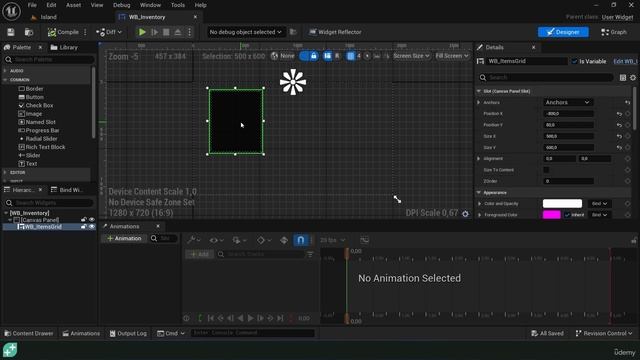640x360 pixels.
Task: Toggle visibility of WB_ItemsGrid
Action: [92, 227]
